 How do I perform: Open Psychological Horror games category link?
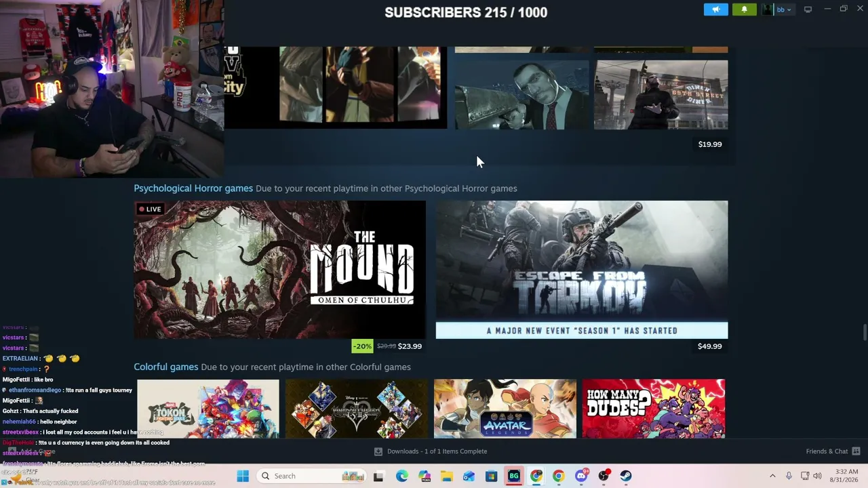tap(193, 188)
